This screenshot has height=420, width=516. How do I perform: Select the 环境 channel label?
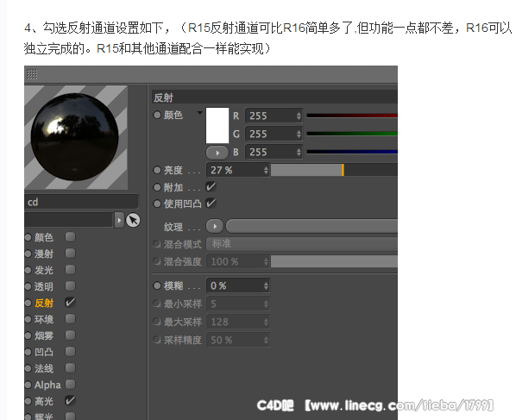pyautogui.click(x=44, y=319)
